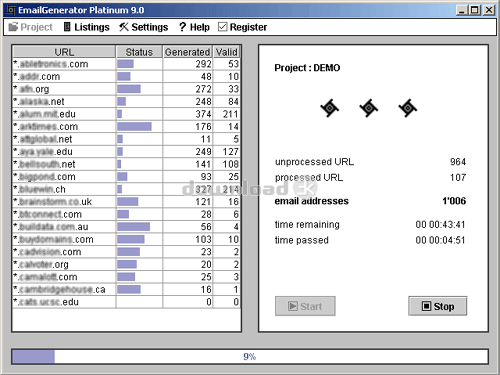Select the *.afn.org row
Image resolution: width=500 pixels, height=375 pixels.
pyautogui.click(x=126, y=89)
